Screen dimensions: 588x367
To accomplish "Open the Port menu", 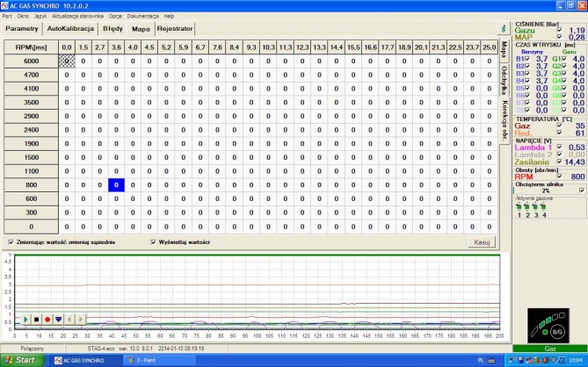I will pos(7,16).
